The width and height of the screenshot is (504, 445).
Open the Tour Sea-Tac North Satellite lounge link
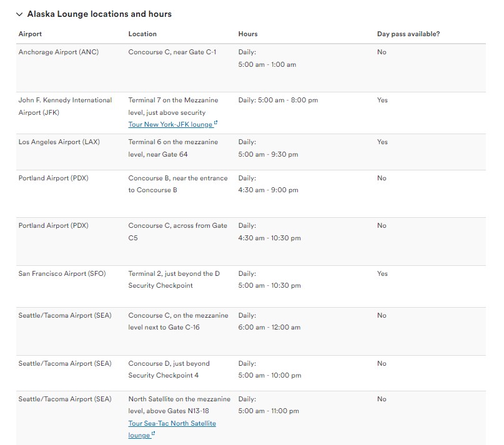tap(172, 429)
